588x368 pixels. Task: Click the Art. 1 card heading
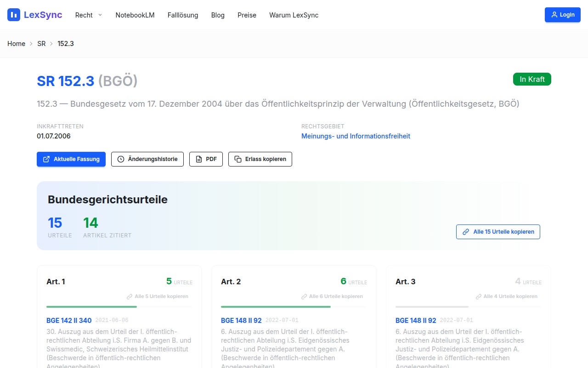point(56,282)
